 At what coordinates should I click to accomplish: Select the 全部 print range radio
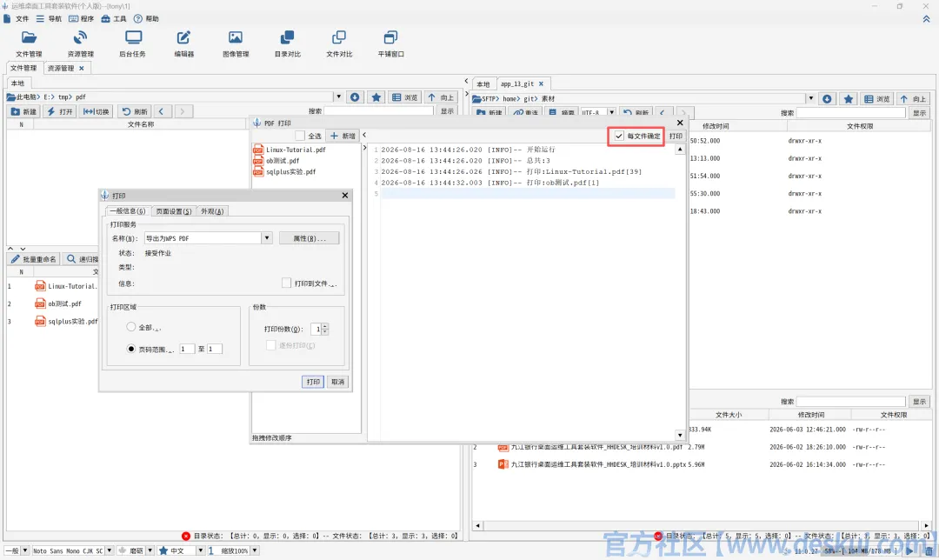pyautogui.click(x=130, y=327)
